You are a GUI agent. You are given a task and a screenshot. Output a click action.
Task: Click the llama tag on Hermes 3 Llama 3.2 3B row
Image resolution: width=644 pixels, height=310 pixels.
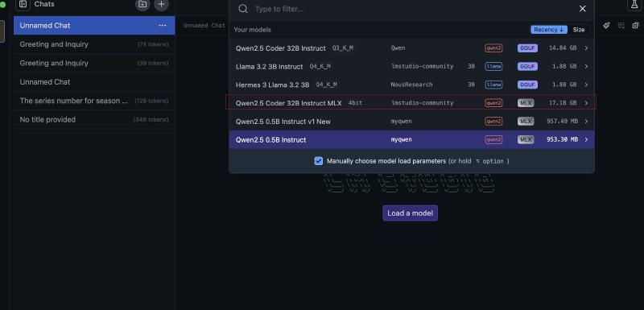click(x=493, y=85)
